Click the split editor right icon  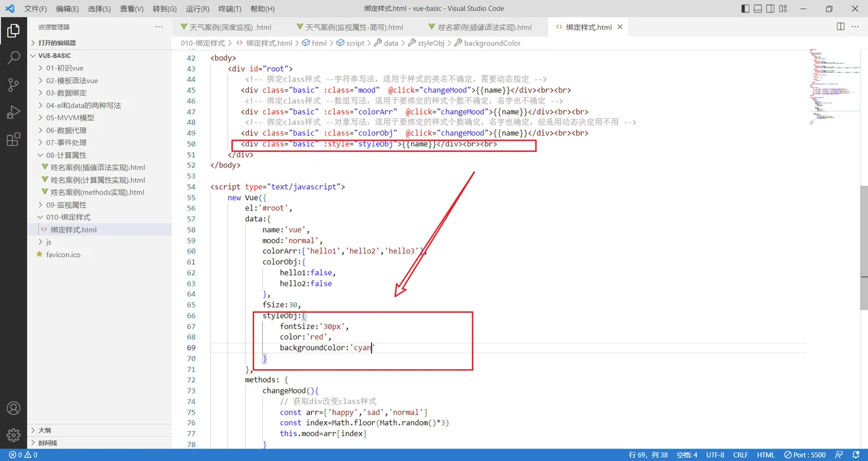point(841,27)
